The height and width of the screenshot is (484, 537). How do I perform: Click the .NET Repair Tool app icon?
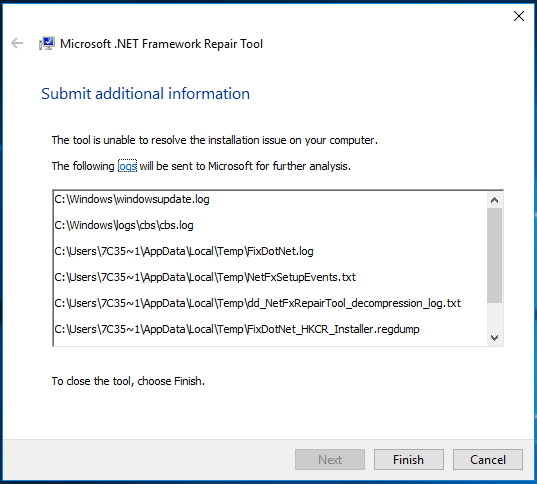[x=47, y=44]
